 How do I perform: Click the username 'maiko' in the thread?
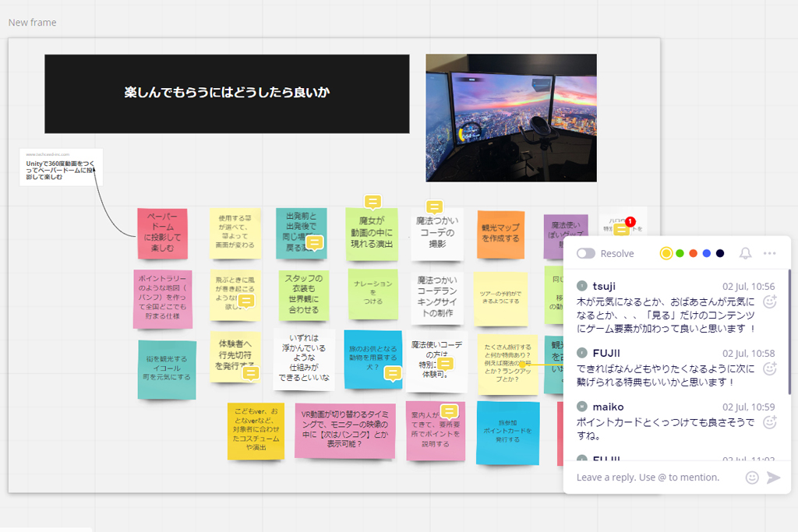point(608,407)
